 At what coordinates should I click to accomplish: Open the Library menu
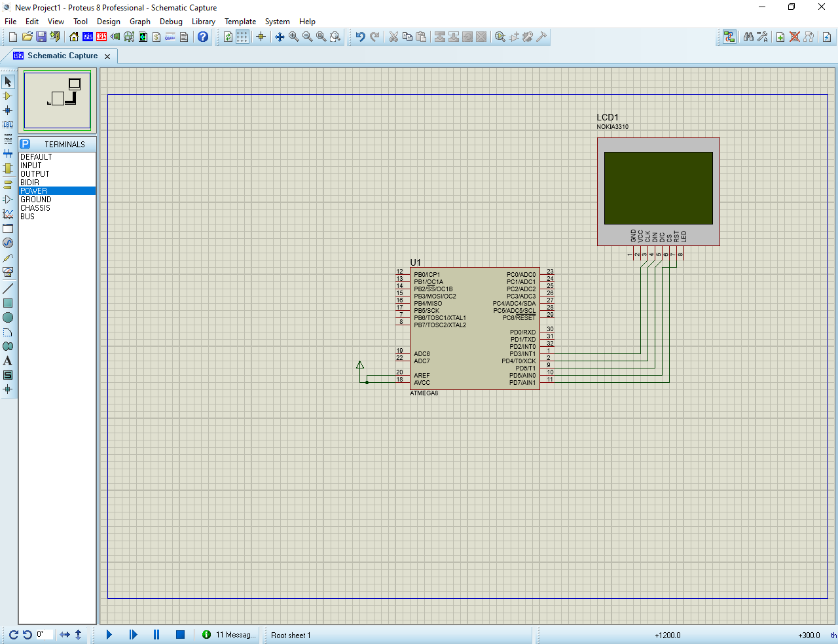point(204,22)
